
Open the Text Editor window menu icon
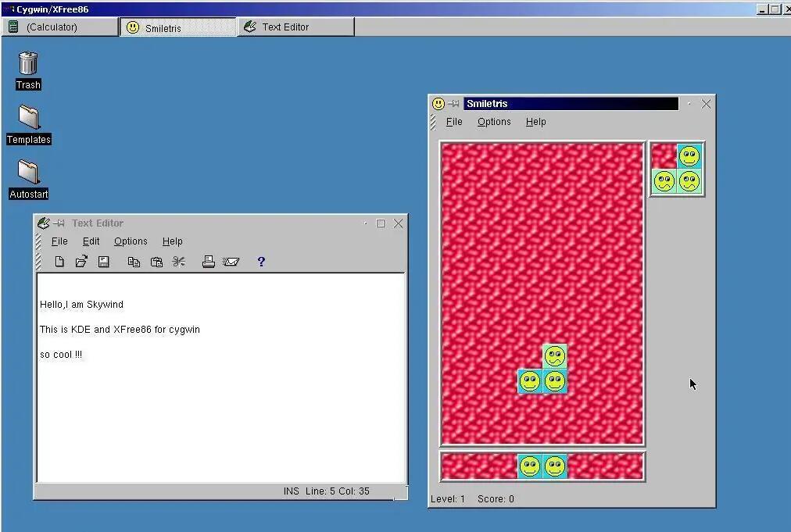[x=44, y=223]
